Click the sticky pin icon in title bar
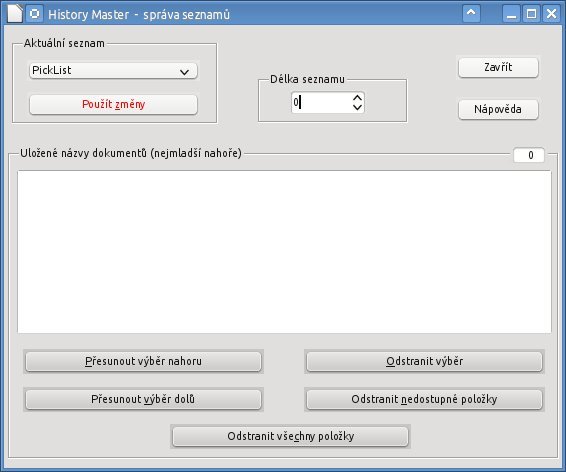566x472 pixels. click(x=35, y=14)
